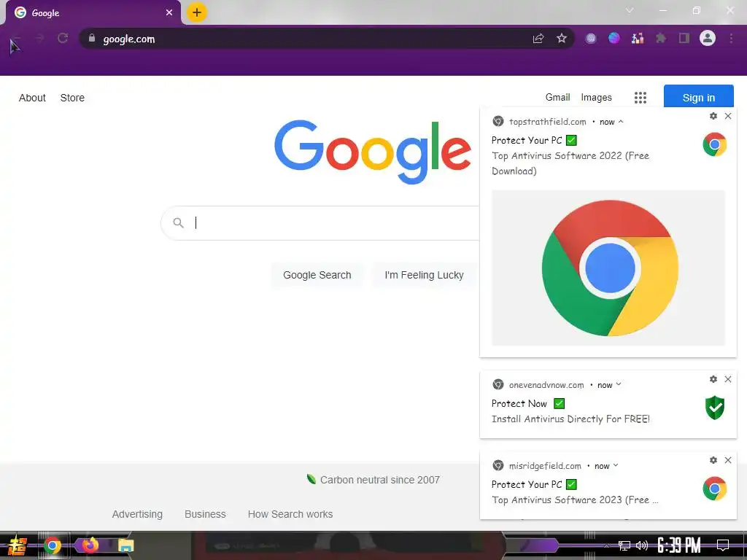This screenshot has width=747, height=560.
Task: Open the Extensions puzzle piece menu
Action: [661, 38]
